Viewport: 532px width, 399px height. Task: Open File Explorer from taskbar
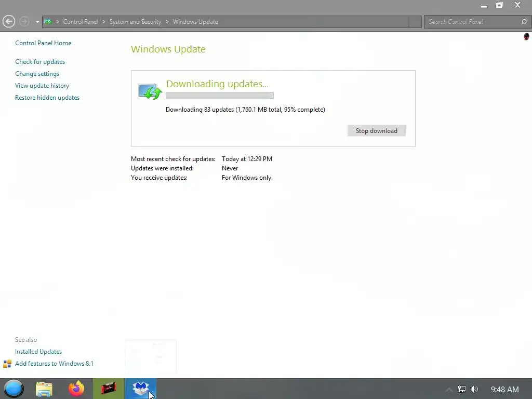point(44,389)
